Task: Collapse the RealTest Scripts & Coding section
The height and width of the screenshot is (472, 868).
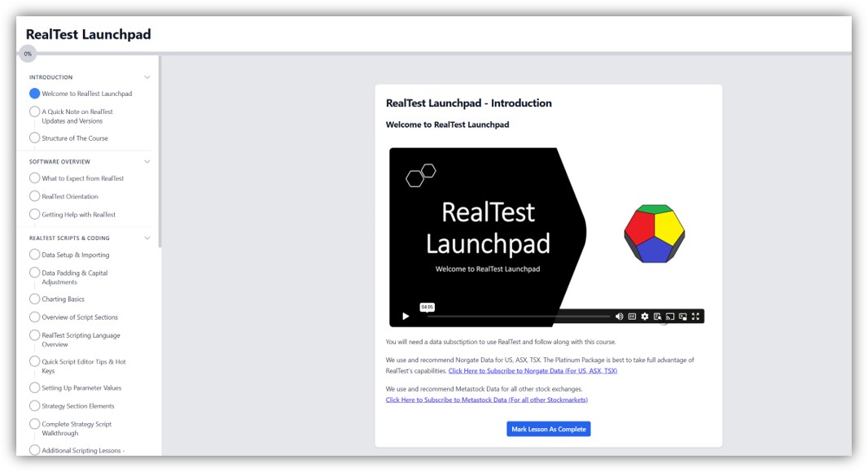Action: point(147,238)
